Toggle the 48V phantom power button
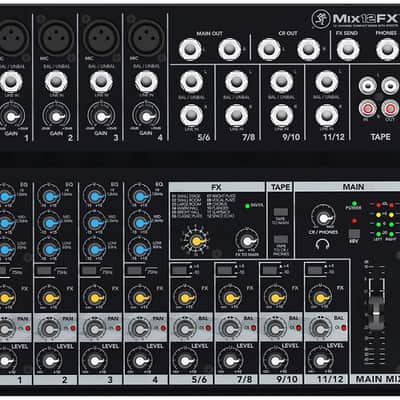Viewport: 400px width, 400px height. 354,234
